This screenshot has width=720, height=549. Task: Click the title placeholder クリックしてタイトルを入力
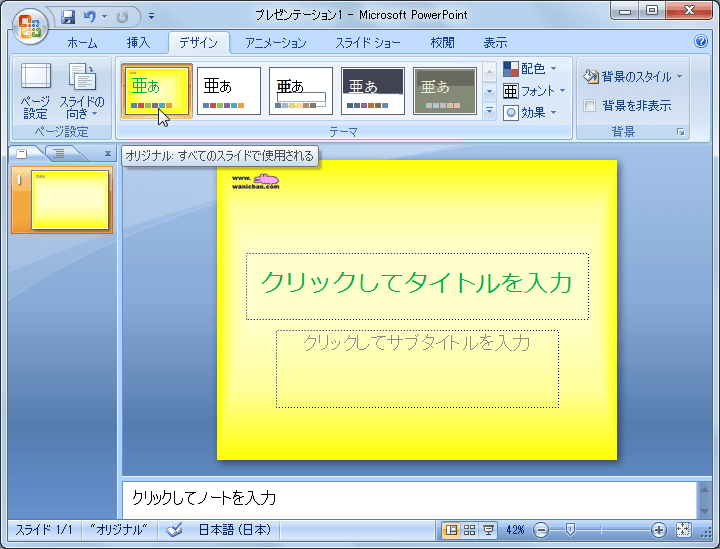(417, 286)
